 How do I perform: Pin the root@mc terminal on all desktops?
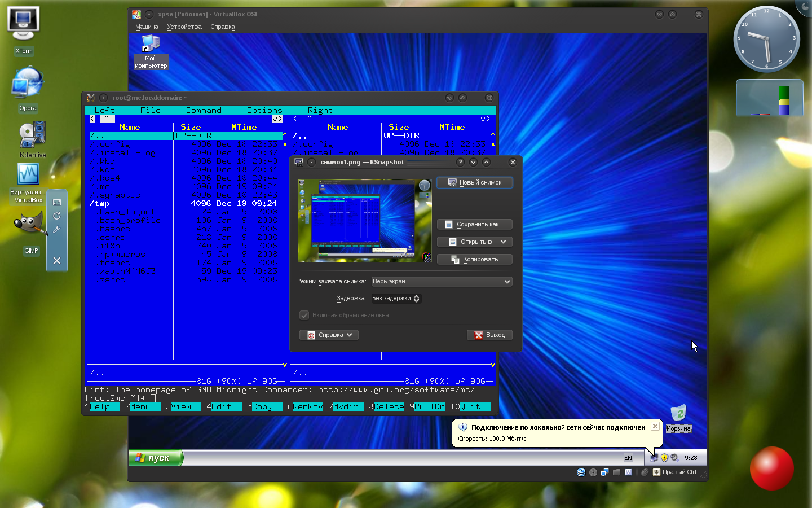point(103,98)
